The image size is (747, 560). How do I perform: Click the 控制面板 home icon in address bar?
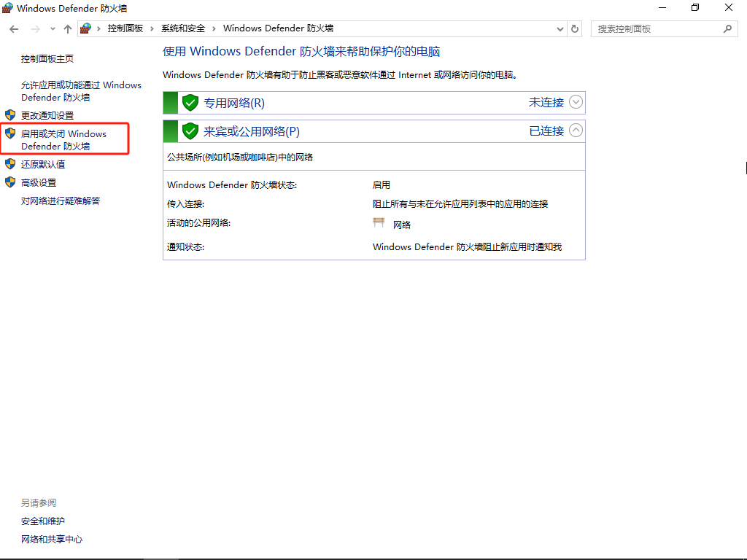tap(85, 28)
